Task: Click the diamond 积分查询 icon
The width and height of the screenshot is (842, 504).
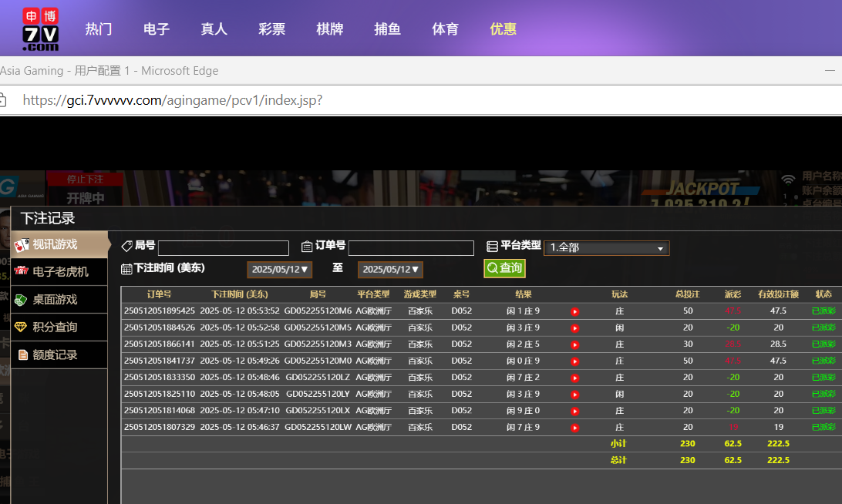Action: point(22,328)
